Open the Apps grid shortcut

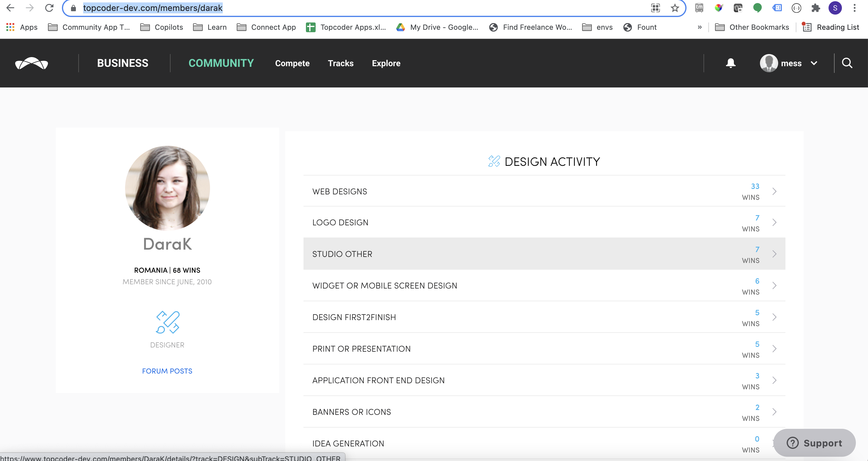coord(10,27)
